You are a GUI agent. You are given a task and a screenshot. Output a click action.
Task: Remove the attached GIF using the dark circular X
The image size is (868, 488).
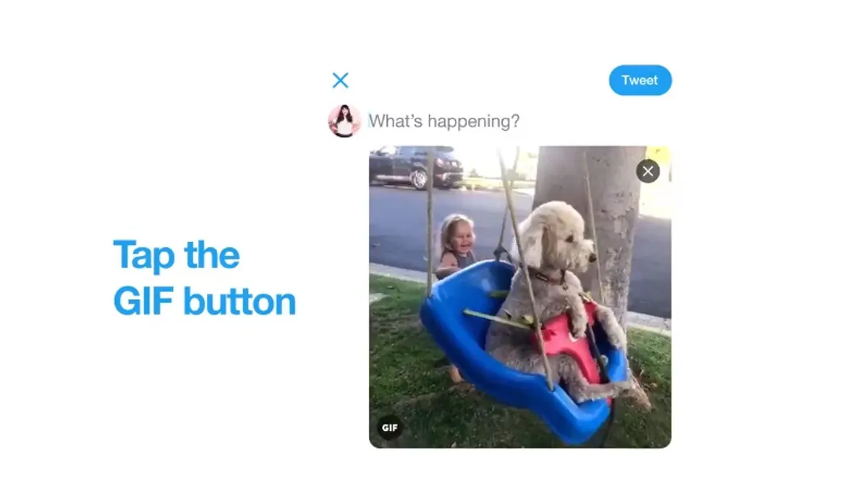(x=648, y=171)
